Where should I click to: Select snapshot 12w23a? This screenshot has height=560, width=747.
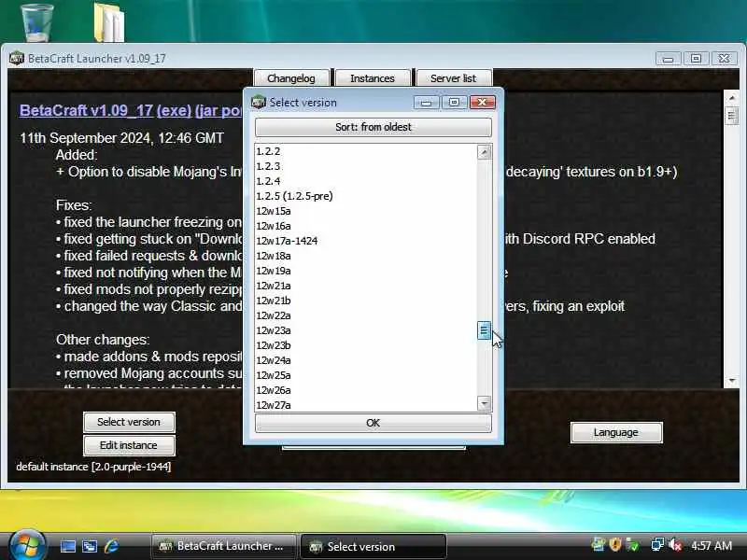366,330
